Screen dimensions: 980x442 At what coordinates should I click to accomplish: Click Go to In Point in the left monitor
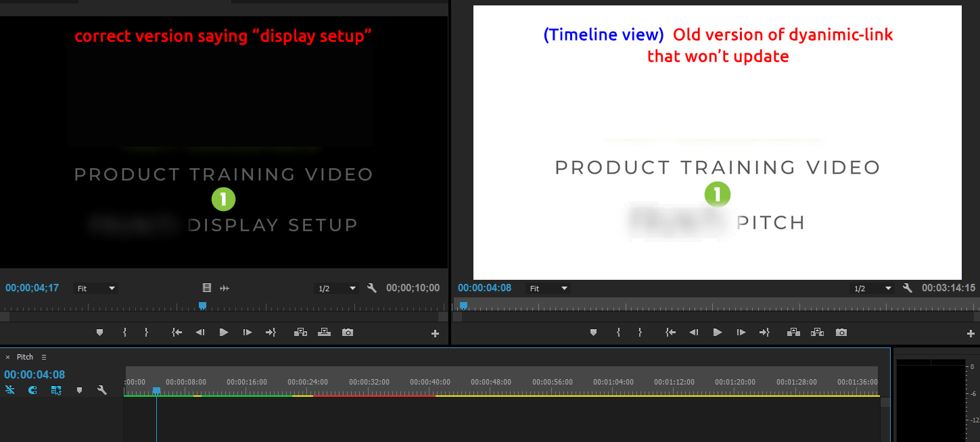click(x=177, y=332)
